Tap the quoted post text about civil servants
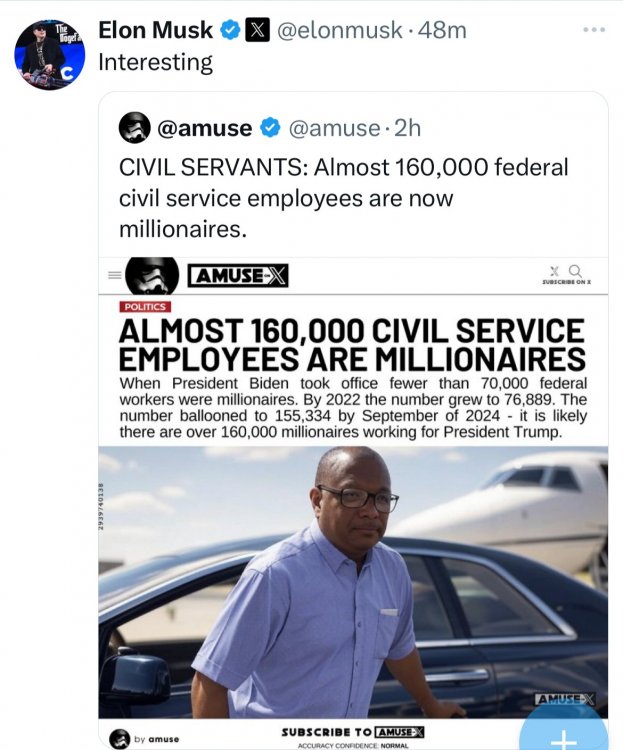Image resolution: width=623 pixels, height=750 pixels. 344,197
